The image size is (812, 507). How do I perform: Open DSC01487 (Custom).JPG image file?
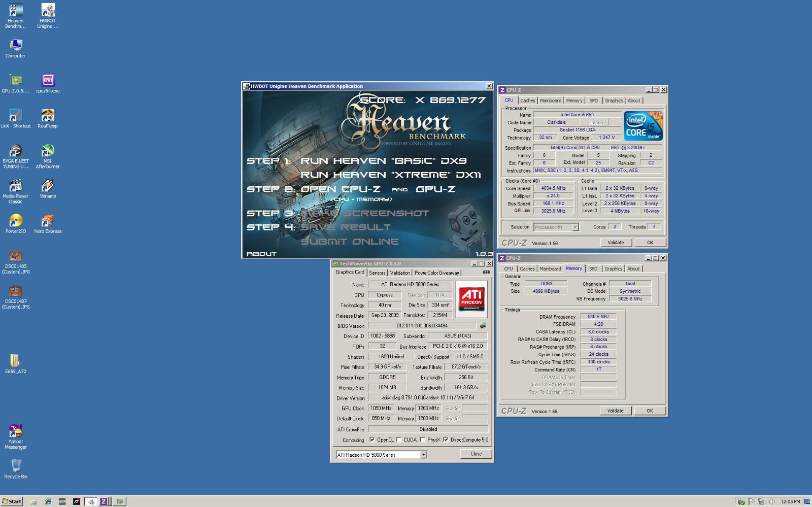(x=16, y=297)
